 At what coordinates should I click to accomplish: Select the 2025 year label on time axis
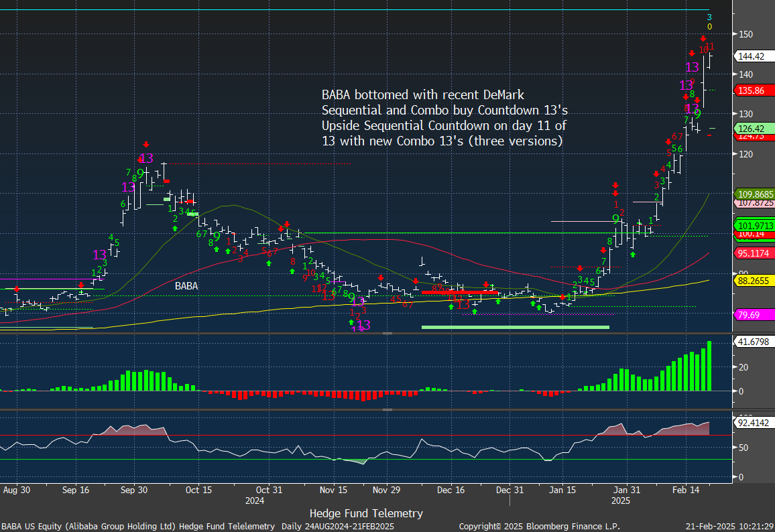pos(621,501)
